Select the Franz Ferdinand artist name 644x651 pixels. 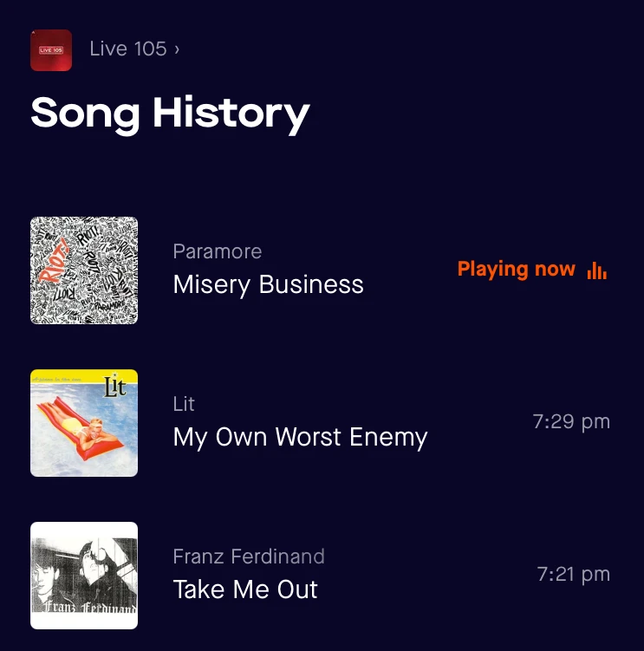click(x=249, y=557)
